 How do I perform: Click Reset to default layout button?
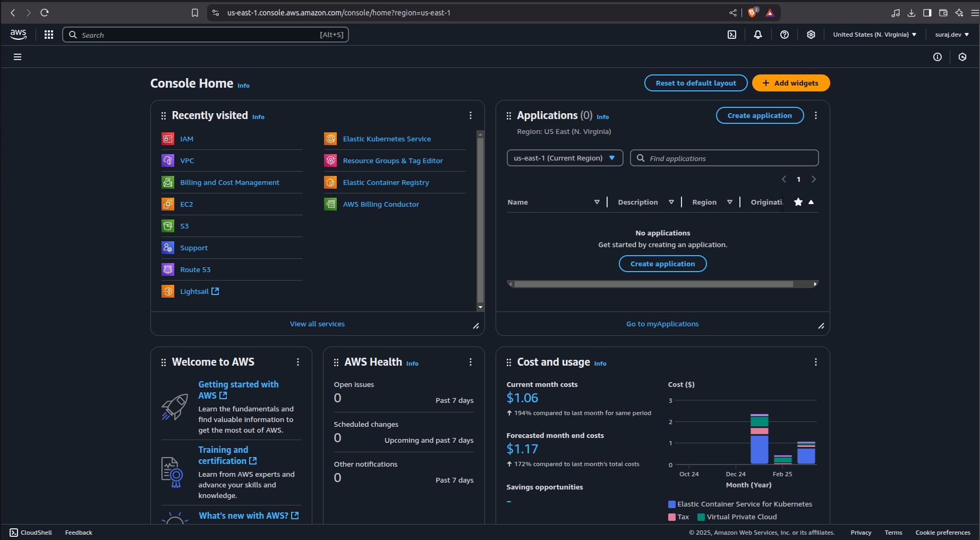point(696,83)
